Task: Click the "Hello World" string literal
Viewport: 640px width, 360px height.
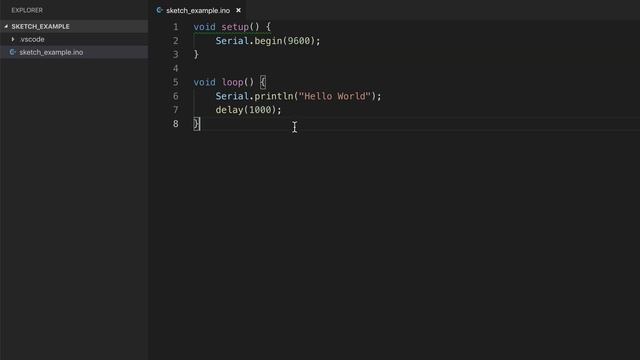Action: 335,96
